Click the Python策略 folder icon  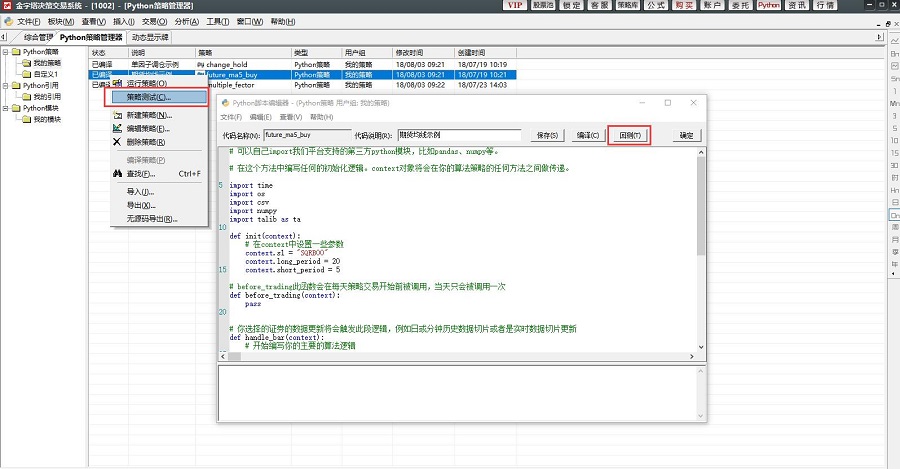[x=16, y=52]
